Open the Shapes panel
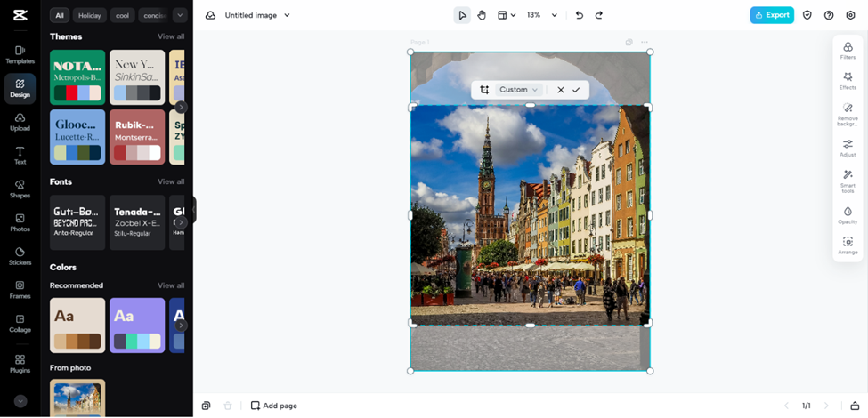Viewport: 868px width, 418px height. (20, 189)
